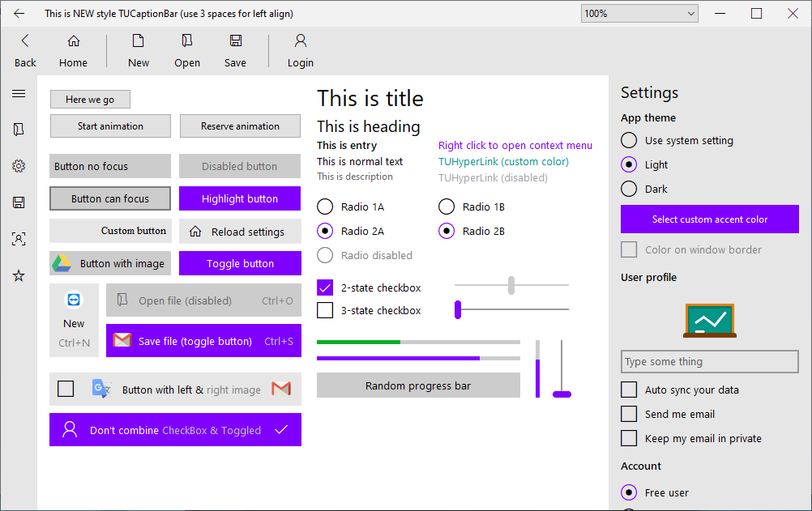Click the green progress bar
This screenshot has width=812, height=511.
418,343
